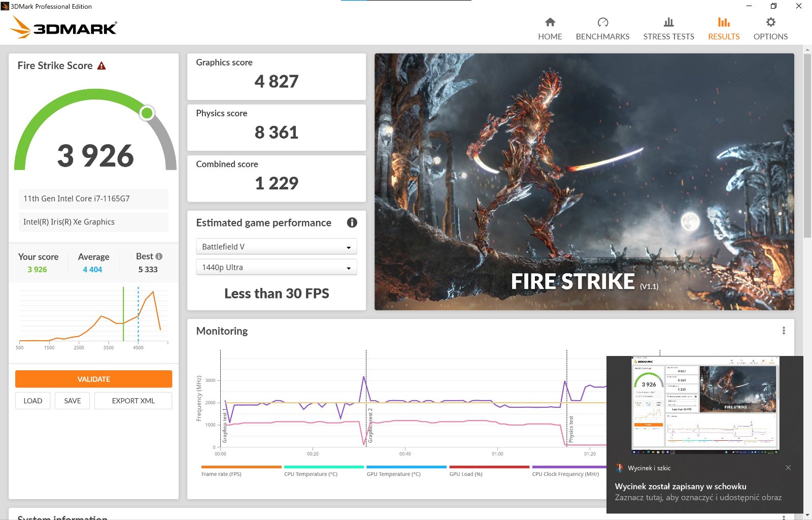This screenshot has height=520, width=812.
Task: Toggle GPU Load legend red bar
Action: tap(489, 467)
